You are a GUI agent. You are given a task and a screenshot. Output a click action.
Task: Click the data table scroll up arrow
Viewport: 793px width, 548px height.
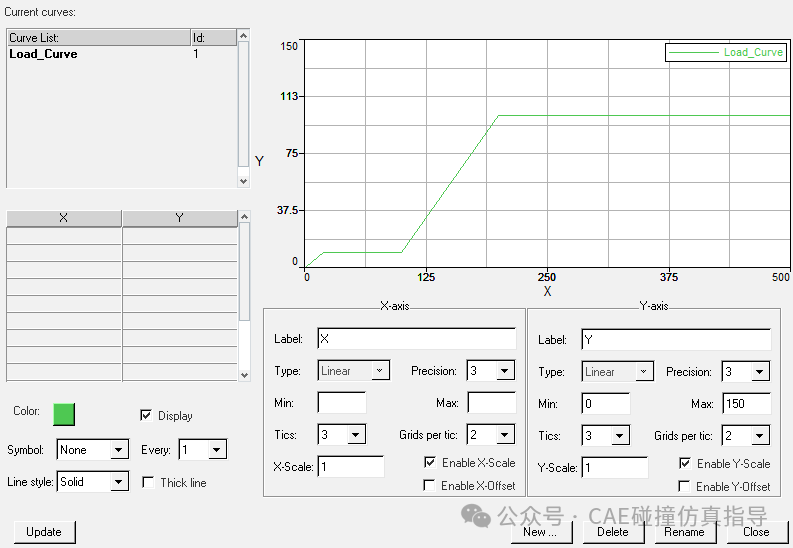[244, 216]
